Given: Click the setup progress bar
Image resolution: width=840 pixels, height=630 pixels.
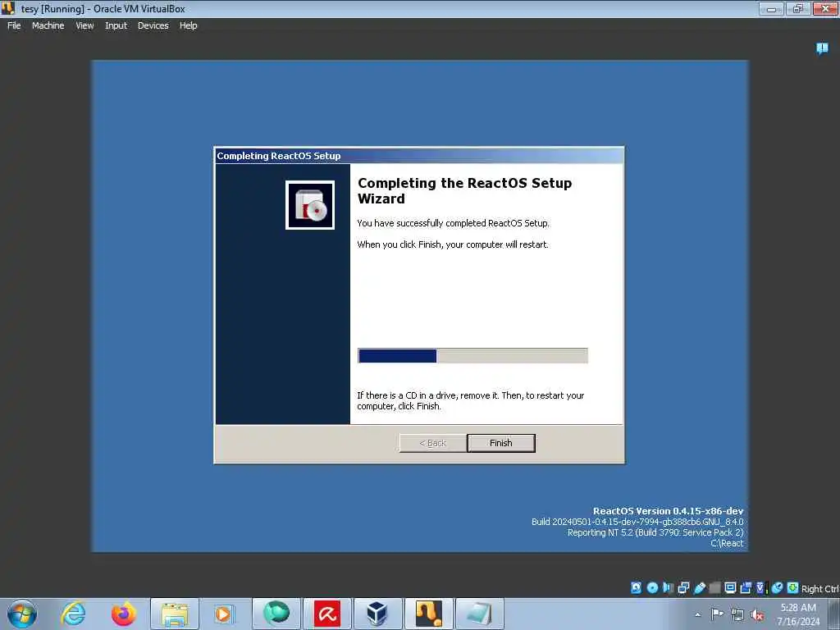Looking at the screenshot, I should click(x=472, y=356).
